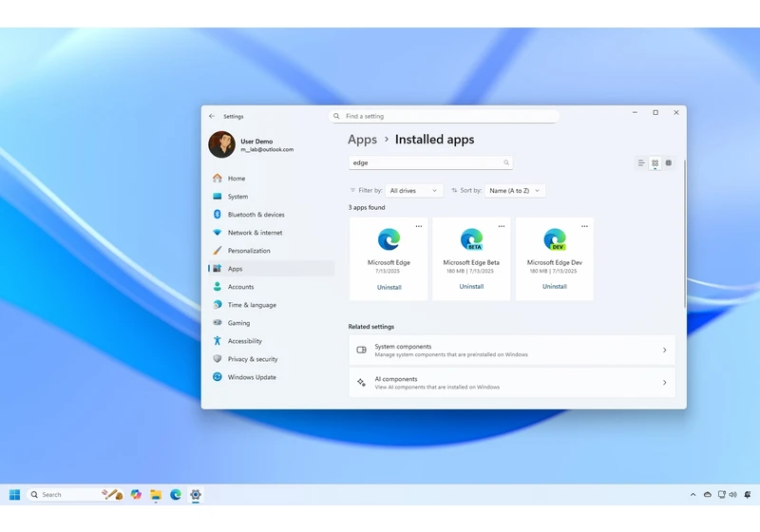
Task: Click the "3 apps found" text
Action: tap(367, 207)
